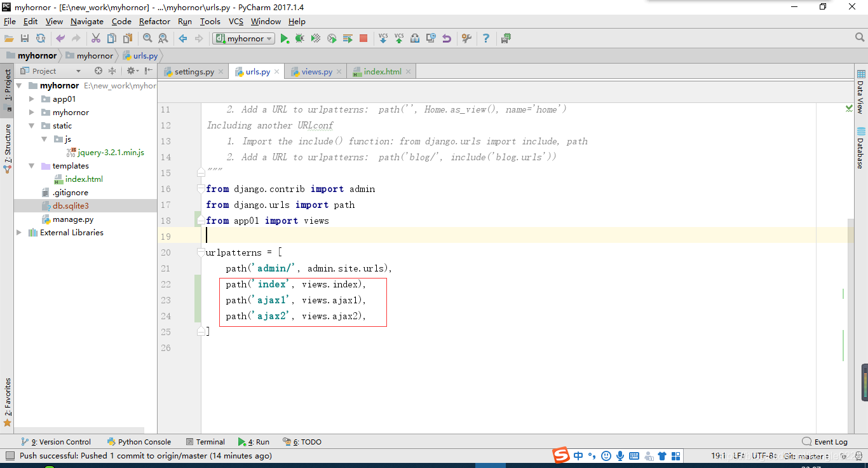868x468 pixels.
Task: Open Settings via wrench icon
Action: 466,39
